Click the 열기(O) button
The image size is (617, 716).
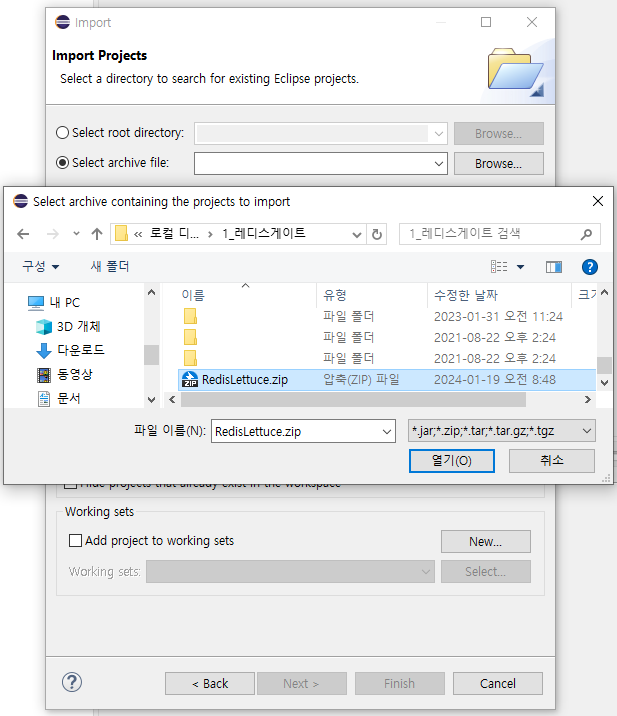[449, 461]
